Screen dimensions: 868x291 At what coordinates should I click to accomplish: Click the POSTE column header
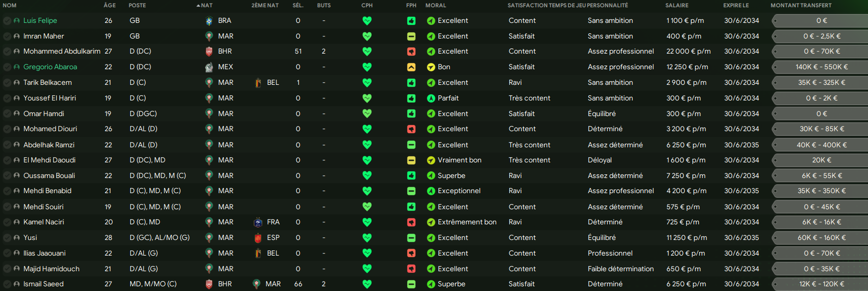click(x=137, y=5)
